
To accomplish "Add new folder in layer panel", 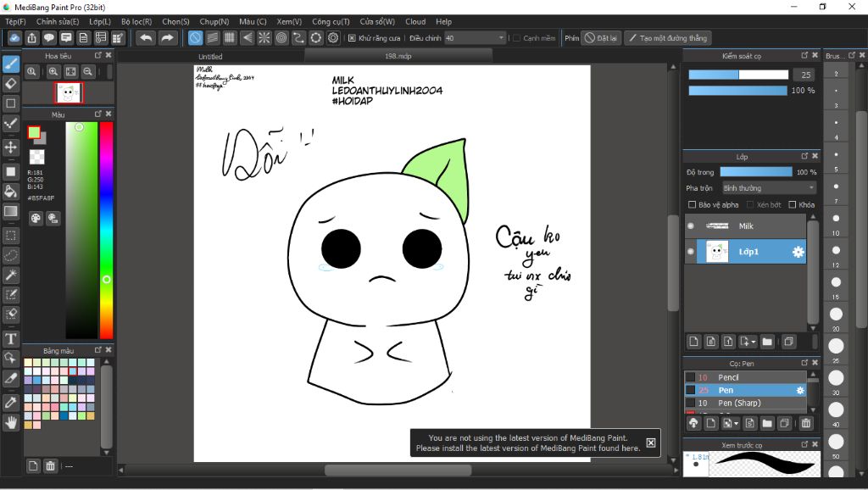I will (x=766, y=342).
